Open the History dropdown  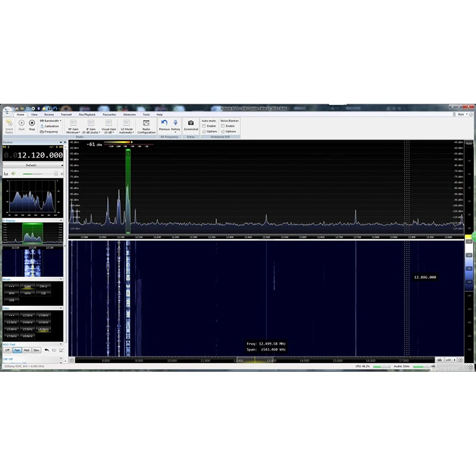(x=176, y=126)
